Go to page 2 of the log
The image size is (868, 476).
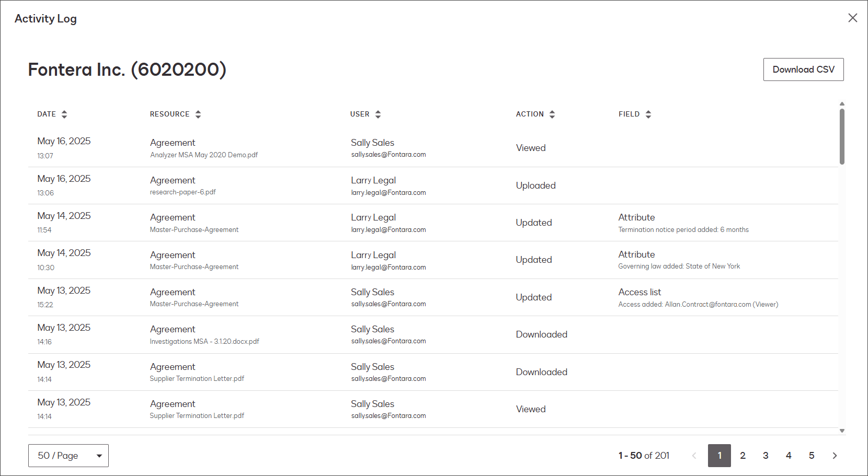pyautogui.click(x=743, y=455)
